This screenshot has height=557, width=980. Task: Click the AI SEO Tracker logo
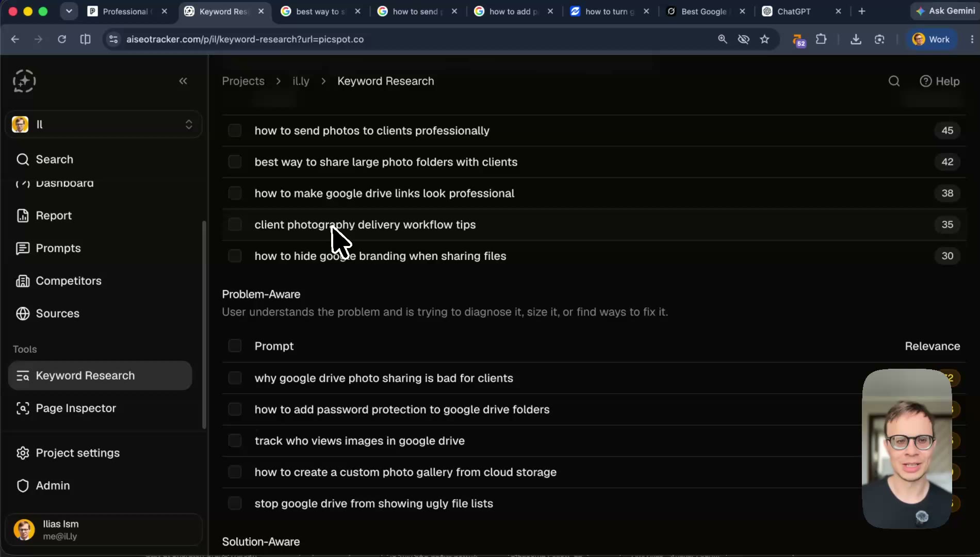tap(24, 81)
